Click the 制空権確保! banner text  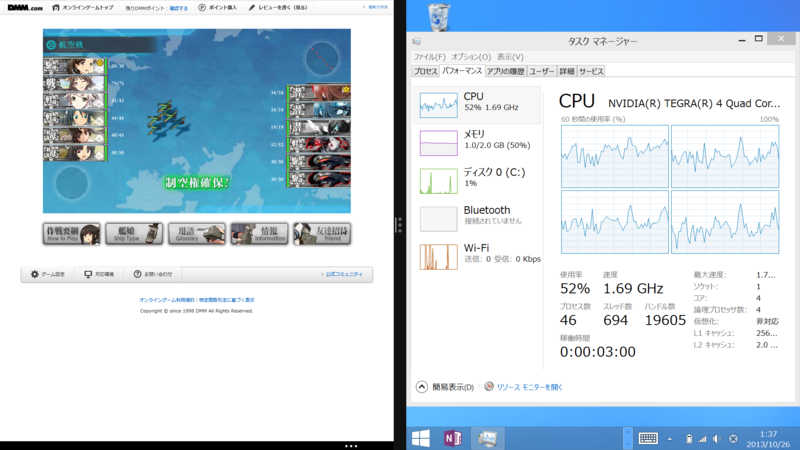pyautogui.click(x=197, y=183)
